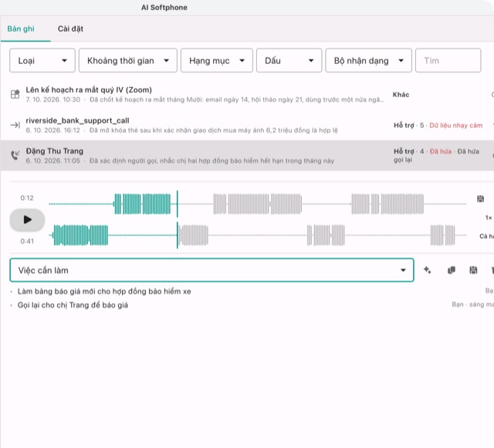Open the Zoom meeting recording icon
Screen dimensions: 494x448
tap(15, 94)
